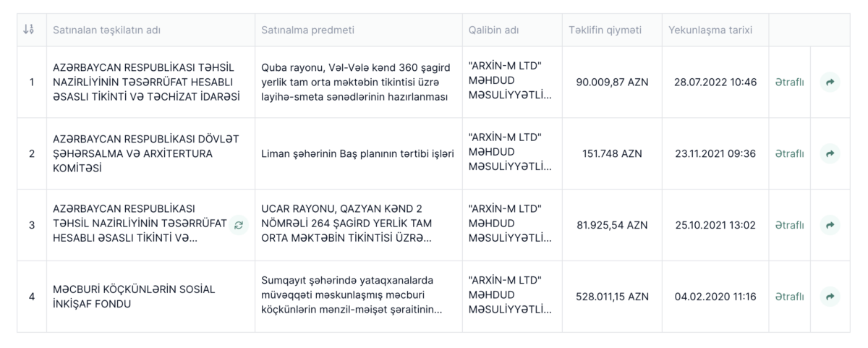Open Ətraflı link for UCAR RAYONU tender

pyautogui.click(x=789, y=225)
